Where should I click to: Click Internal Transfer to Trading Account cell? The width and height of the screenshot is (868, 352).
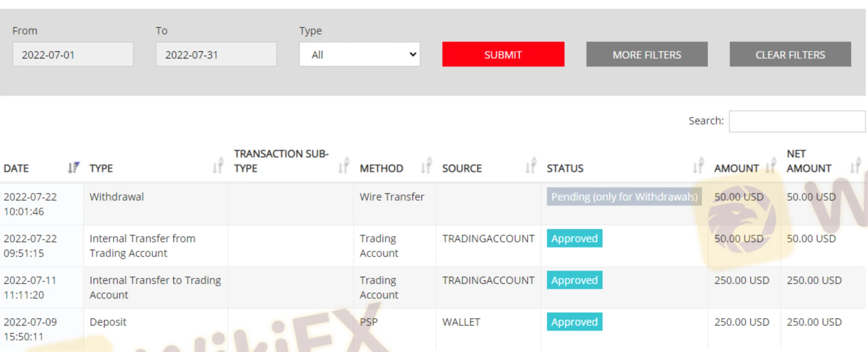click(x=155, y=287)
